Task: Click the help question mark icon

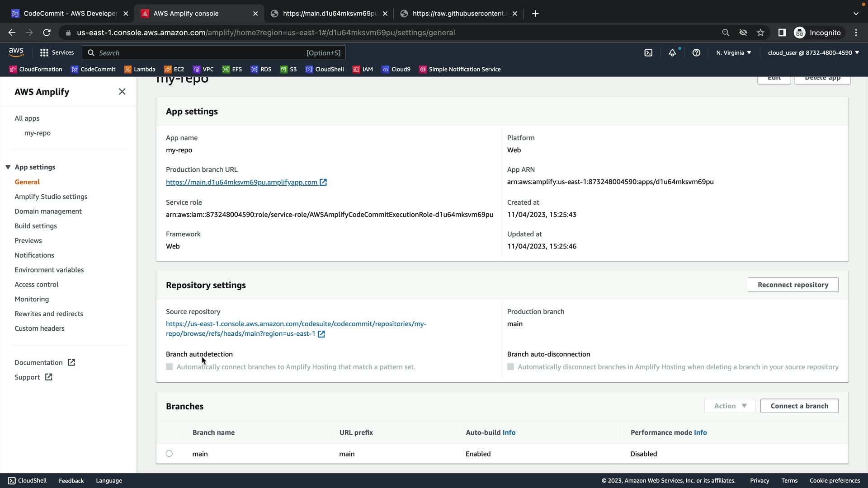Action: [696, 53]
